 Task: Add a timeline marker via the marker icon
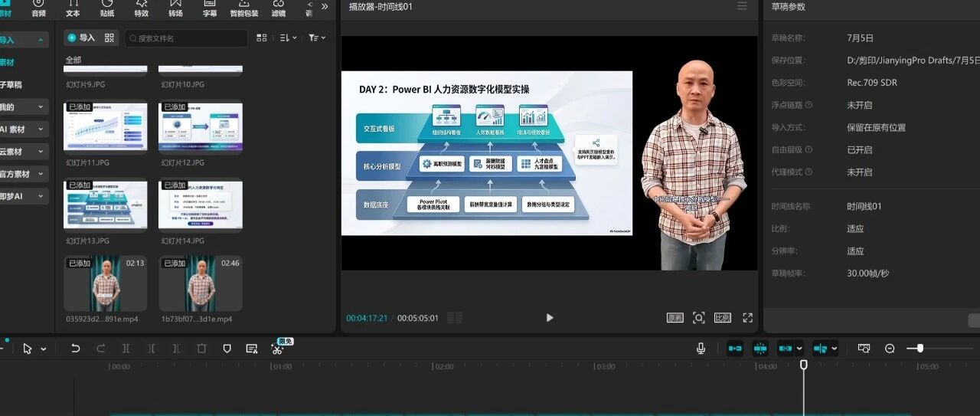click(227, 349)
